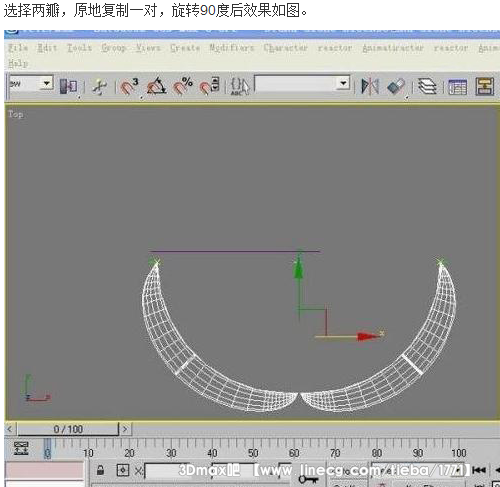Click the Go to Start playback button
This screenshot has width=500, height=487.
(479, 470)
